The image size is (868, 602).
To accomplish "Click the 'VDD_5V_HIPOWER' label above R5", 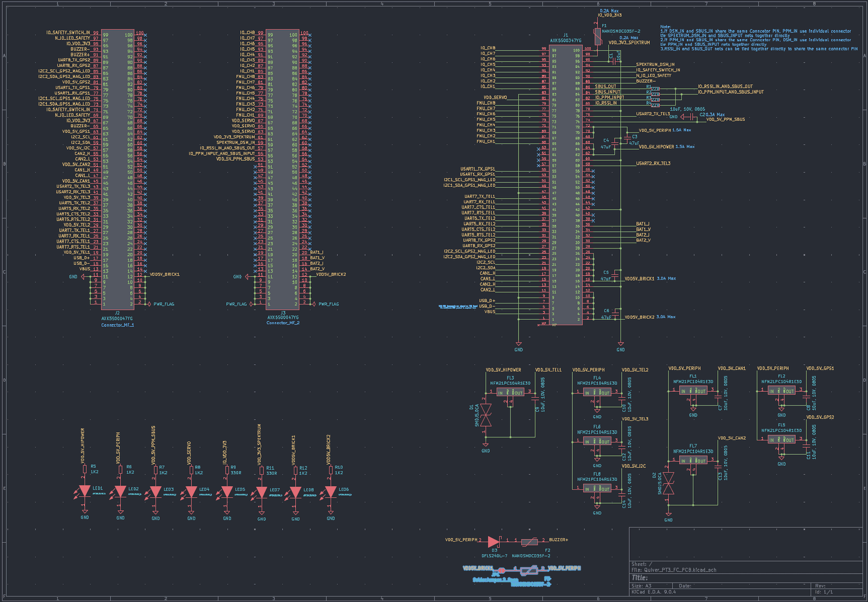I will point(83,445).
